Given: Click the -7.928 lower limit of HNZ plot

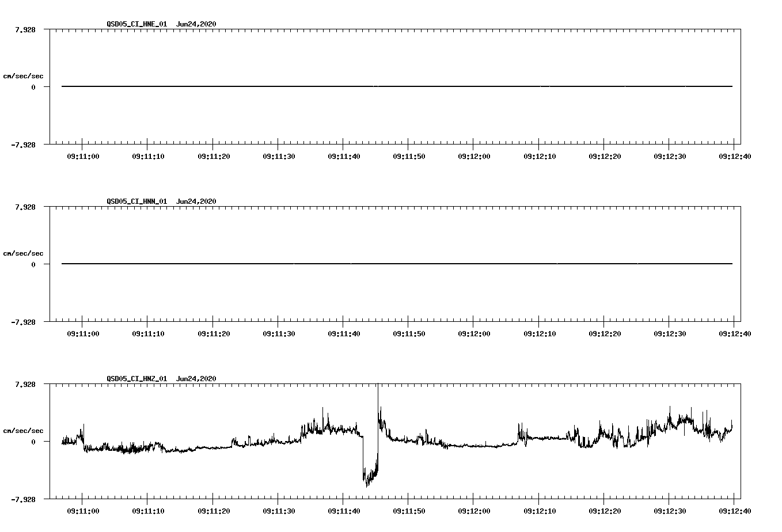Looking at the screenshot, I should (24, 500).
